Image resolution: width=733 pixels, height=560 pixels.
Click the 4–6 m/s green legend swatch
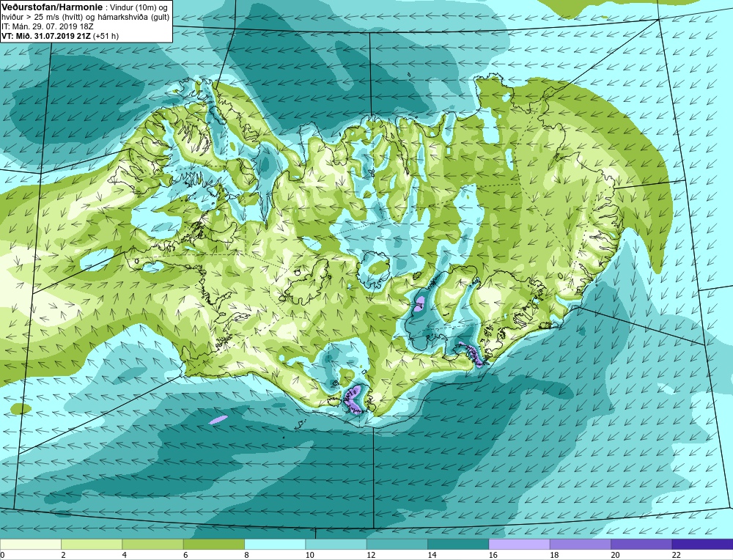(x=153, y=544)
